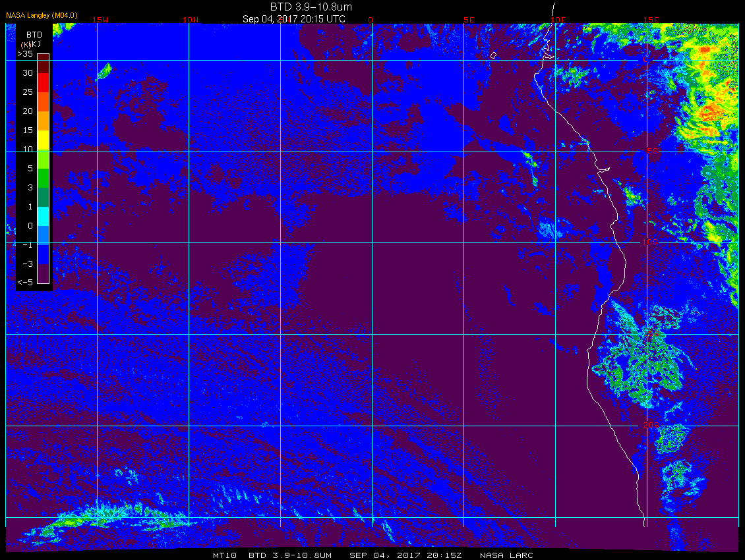This screenshot has width=745, height=560.
Task: Click the "15W" longitude label
Action: click(100, 20)
